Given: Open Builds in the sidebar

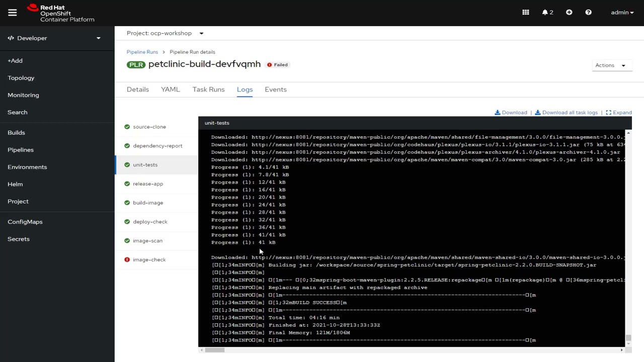Looking at the screenshot, I should [16, 133].
